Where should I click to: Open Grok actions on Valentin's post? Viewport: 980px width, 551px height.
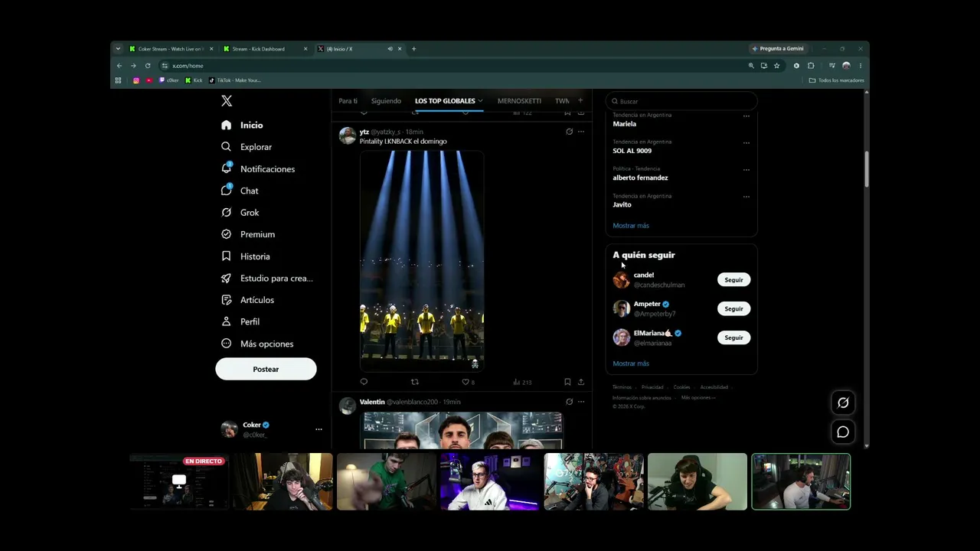point(569,402)
